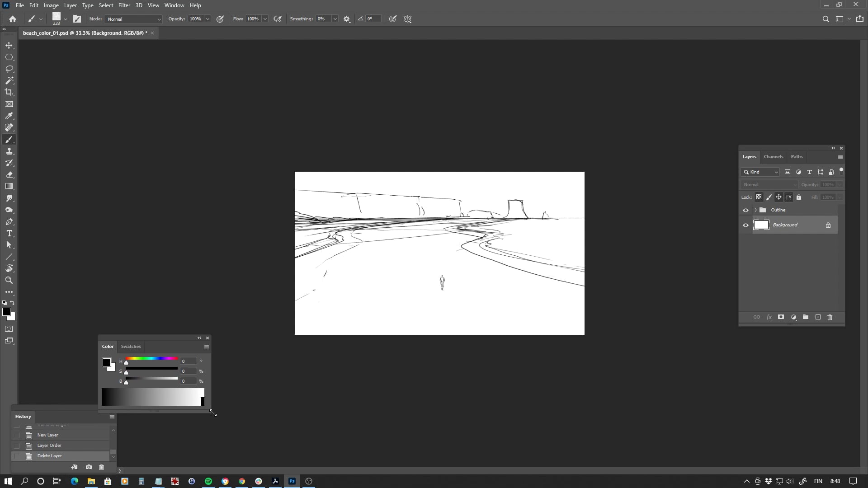Expand the Outline layer group
Screen dimensions: 868x488
pos(755,210)
